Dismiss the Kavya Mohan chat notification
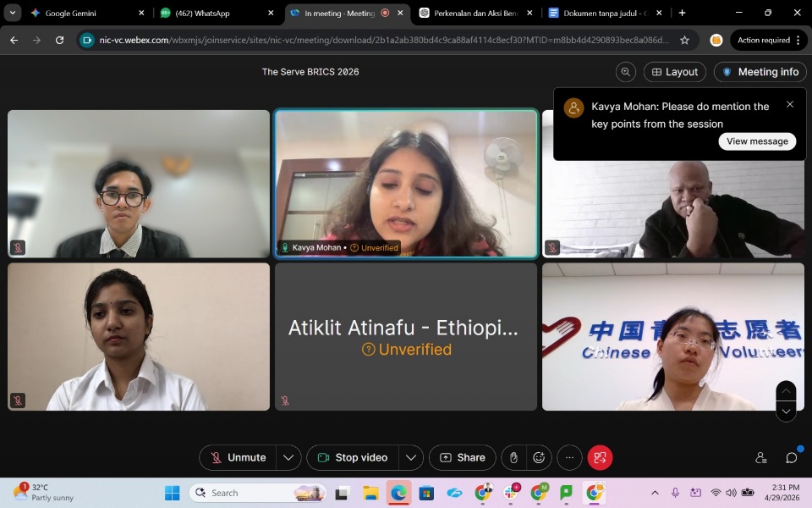Viewport: 812px width, 508px height. click(790, 105)
